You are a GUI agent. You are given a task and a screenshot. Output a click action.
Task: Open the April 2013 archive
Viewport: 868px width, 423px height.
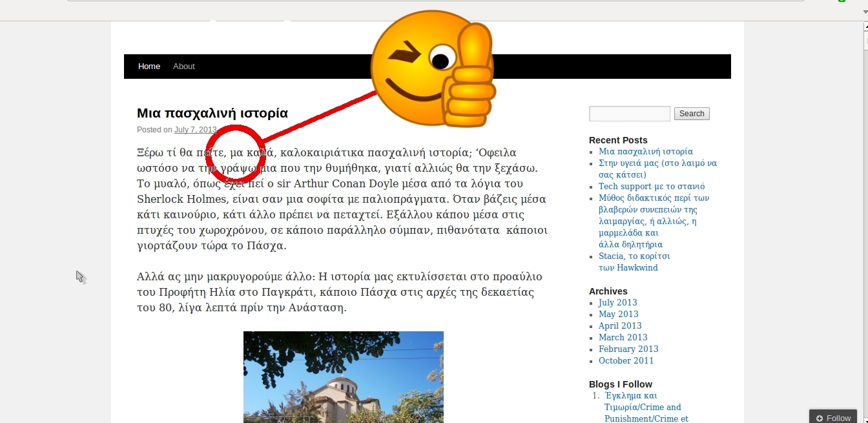coord(619,326)
